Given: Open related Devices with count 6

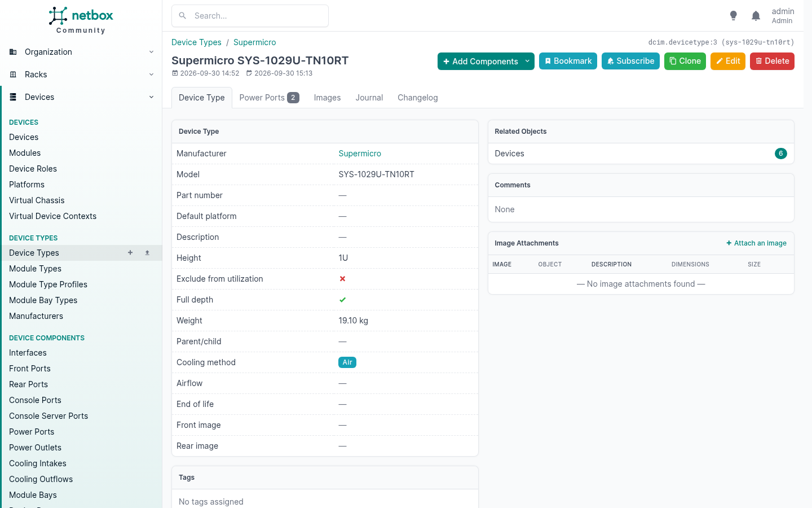Looking at the screenshot, I should coord(641,154).
